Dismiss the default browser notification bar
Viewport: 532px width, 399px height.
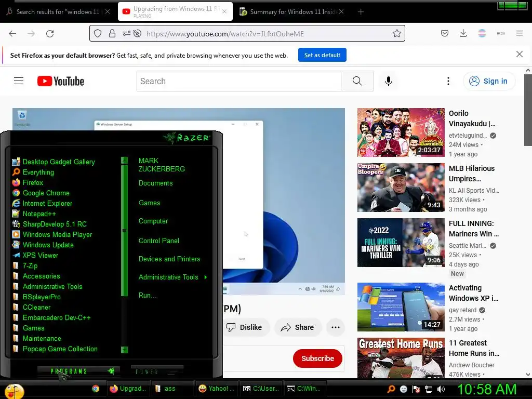519,54
